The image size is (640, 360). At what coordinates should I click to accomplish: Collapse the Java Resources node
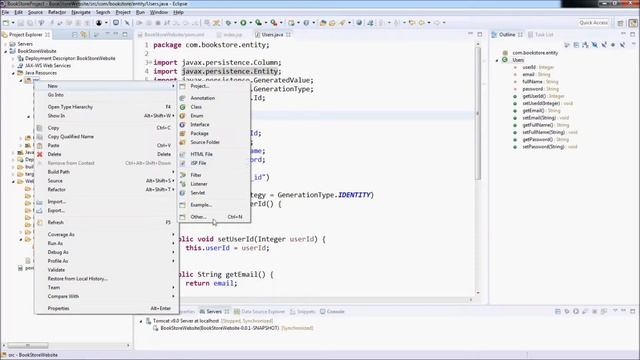point(13,73)
